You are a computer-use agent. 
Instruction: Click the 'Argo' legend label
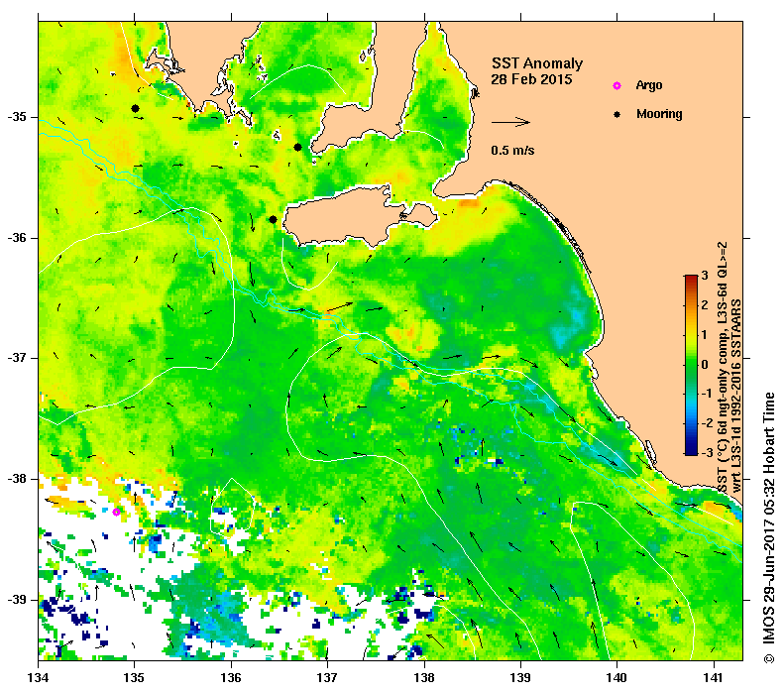pos(649,85)
